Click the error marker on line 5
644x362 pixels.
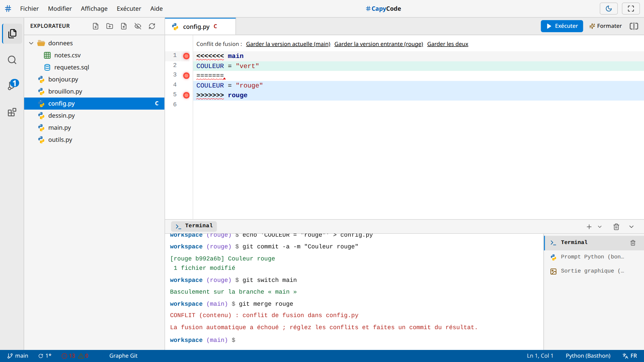186,96
